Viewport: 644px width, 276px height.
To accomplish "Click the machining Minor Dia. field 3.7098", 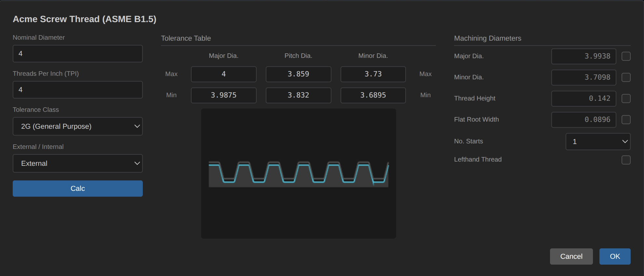I will (584, 77).
